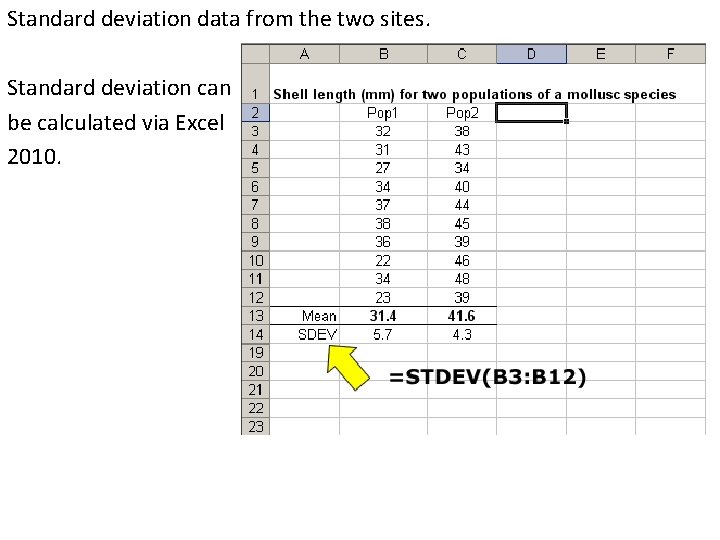Click the 'SDEV' label cell
This screenshot has height=540, width=720.
pyautogui.click(x=304, y=334)
